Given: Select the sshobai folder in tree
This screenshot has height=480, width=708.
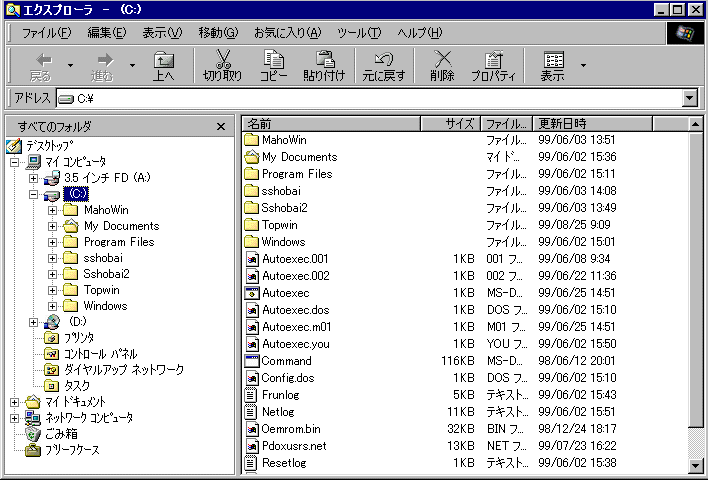Looking at the screenshot, I should tap(103, 258).
